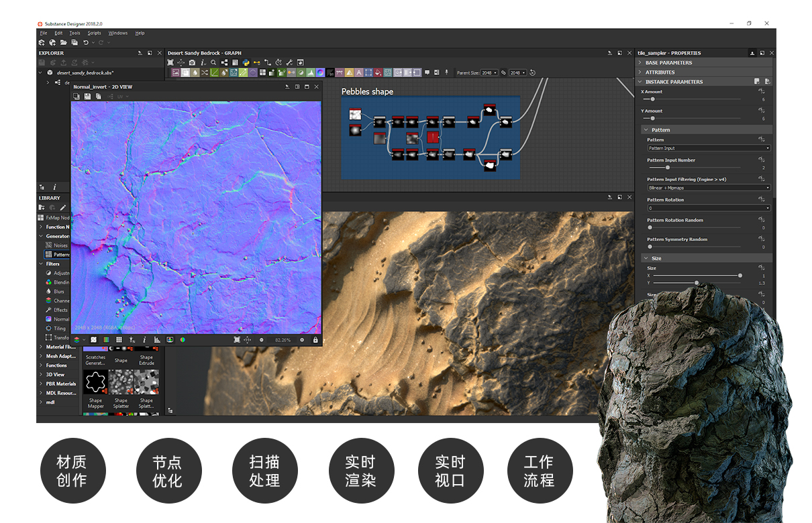Viewport: 812px width, 523px height.
Task: Click the magnifier search icon in graph toolbar
Action: (213, 62)
